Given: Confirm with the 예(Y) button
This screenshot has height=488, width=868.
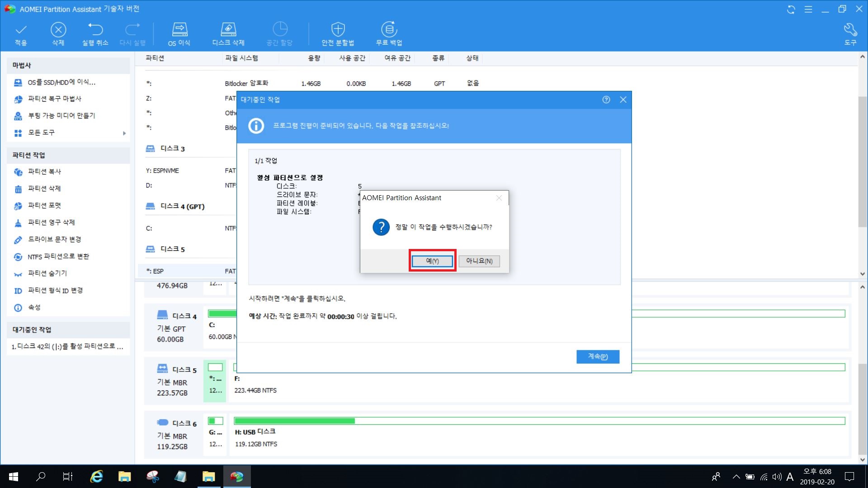Looking at the screenshot, I should (x=432, y=261).
